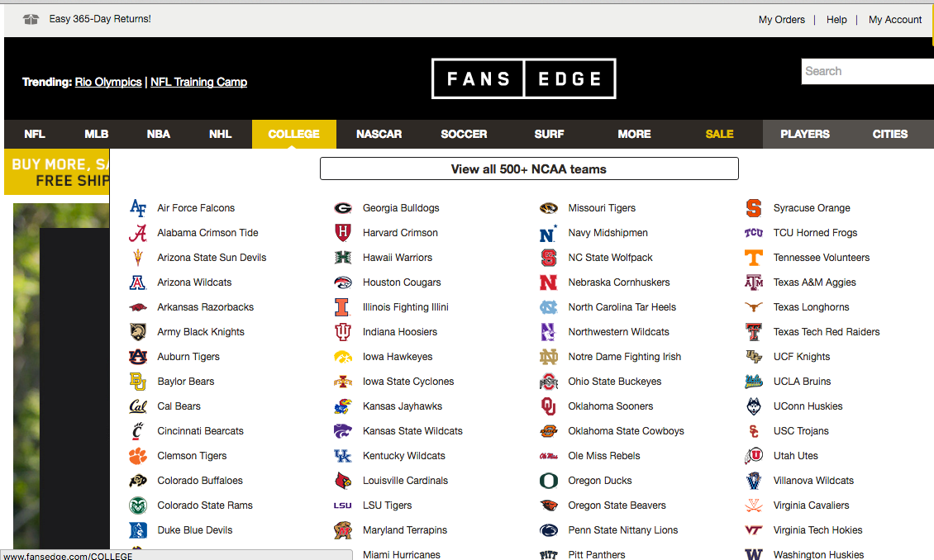
Task: Open the Iowa Hawkeyes hawk logo
Action: tap(343, 357)
